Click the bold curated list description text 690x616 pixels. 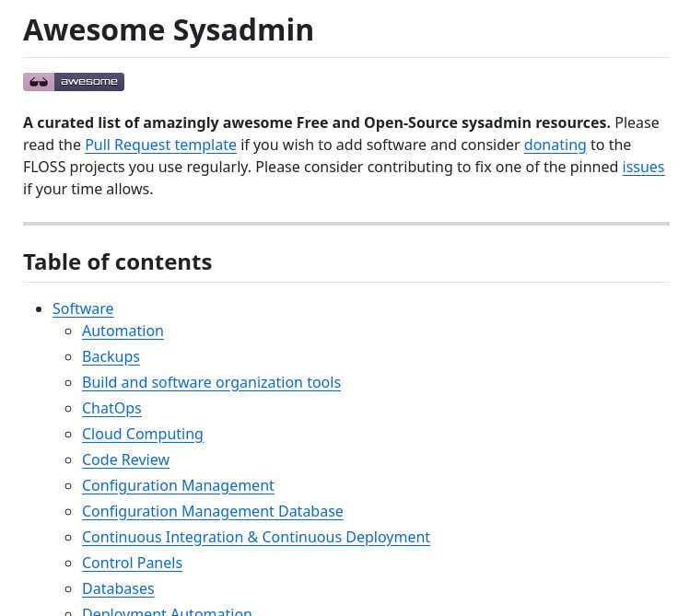[x=316, y=122]
